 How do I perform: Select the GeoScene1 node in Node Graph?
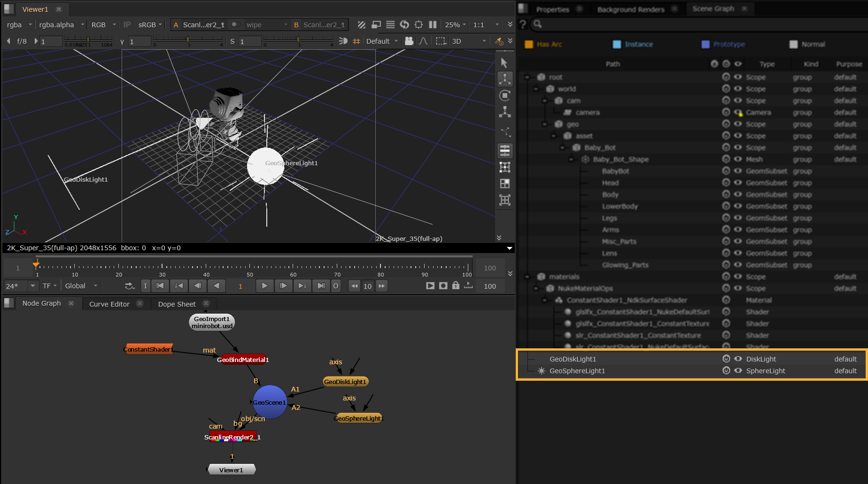pos(270,402)
